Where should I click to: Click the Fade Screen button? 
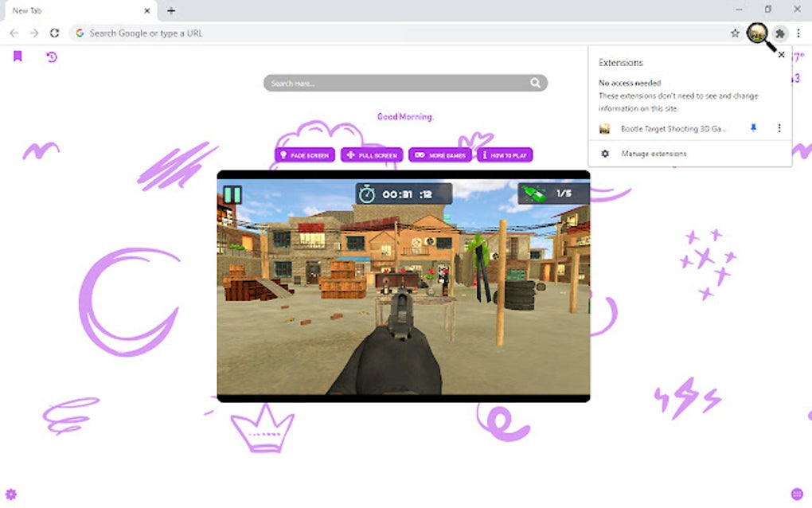pos(304,154)
